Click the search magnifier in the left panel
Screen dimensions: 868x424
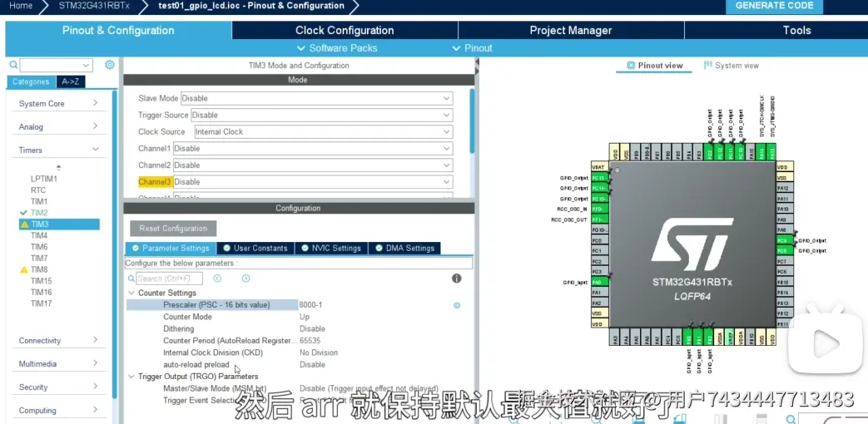pyautogui.click(x=13, y=65)
